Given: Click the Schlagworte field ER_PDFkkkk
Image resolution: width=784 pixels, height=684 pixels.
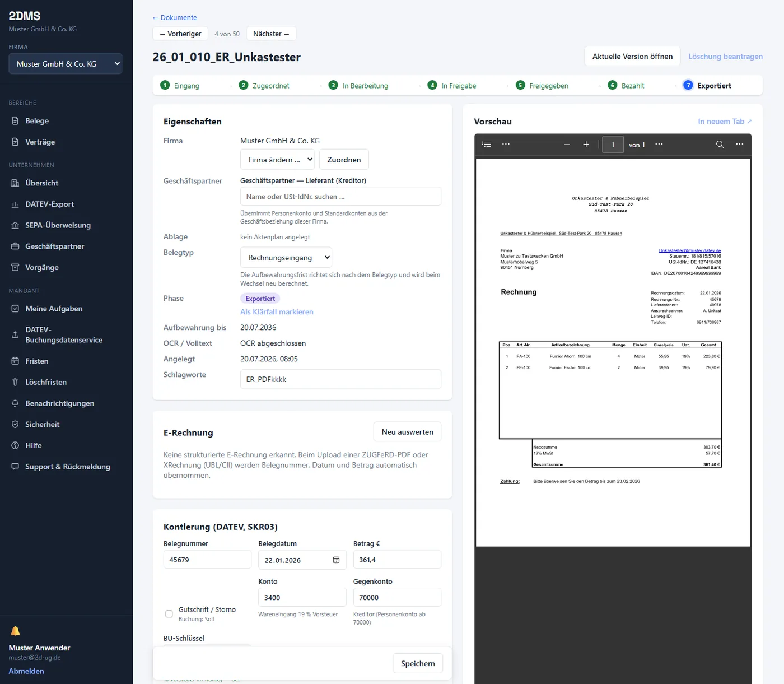Looking at the screenshot, I should [x=340, y=379].
